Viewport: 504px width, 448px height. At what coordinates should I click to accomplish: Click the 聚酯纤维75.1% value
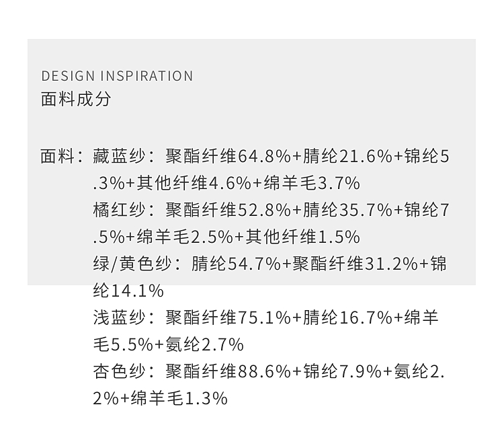(x=228, y=318)
